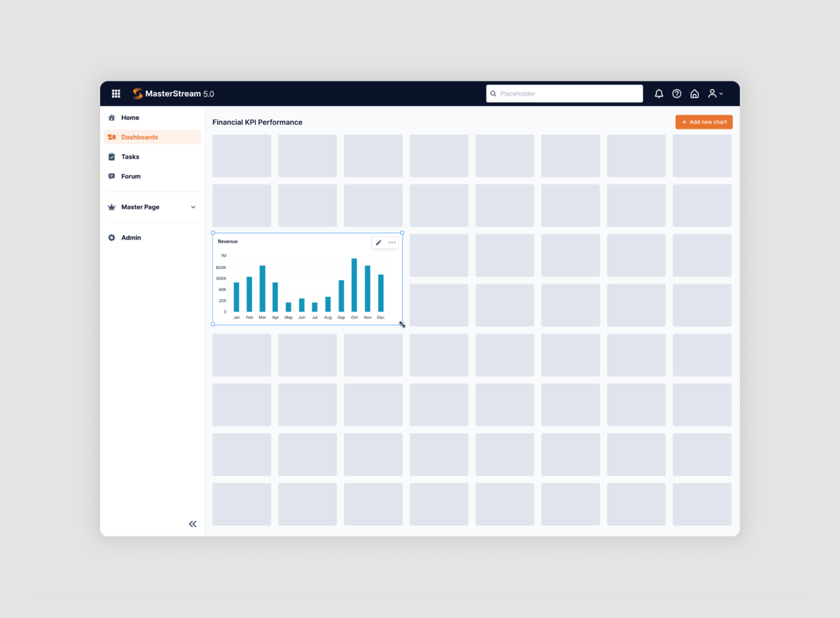This screenshot has height=618, width=840.
Task: Click the Revenue chart top-left corner handle
Action: (213, 233)
